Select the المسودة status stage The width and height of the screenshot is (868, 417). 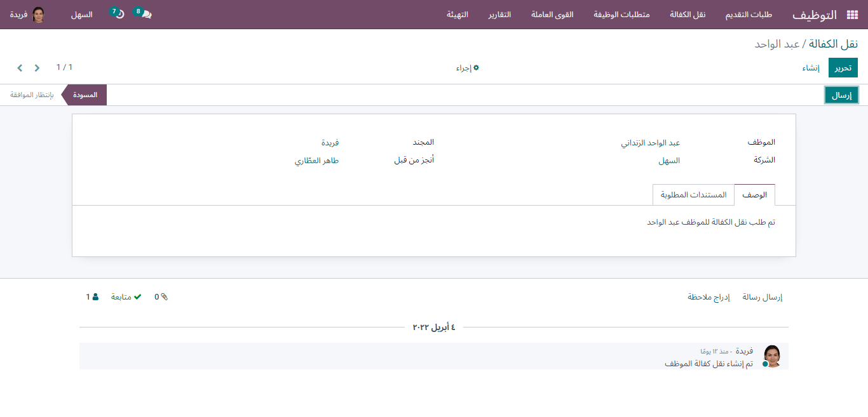pos(85,95)
